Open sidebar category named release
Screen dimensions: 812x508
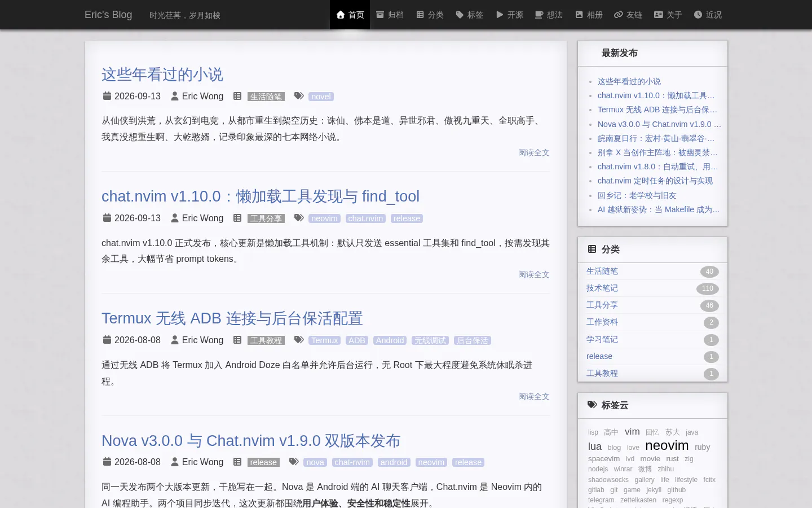click(x=599, y=356)
